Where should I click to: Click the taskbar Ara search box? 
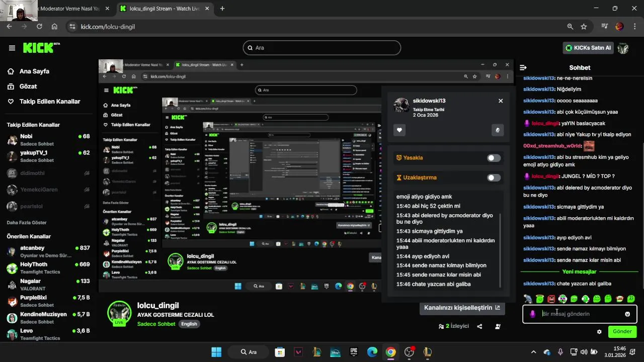249,352
